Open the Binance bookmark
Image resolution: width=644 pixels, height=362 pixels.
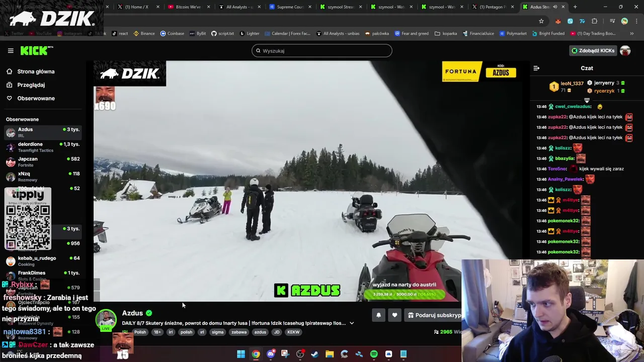144,33
